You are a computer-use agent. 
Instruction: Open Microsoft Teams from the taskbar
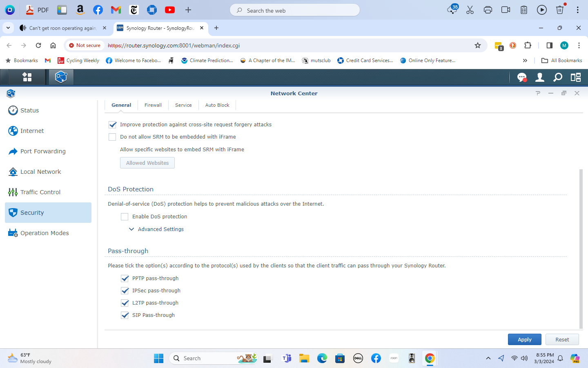click(x=287, y=358)
